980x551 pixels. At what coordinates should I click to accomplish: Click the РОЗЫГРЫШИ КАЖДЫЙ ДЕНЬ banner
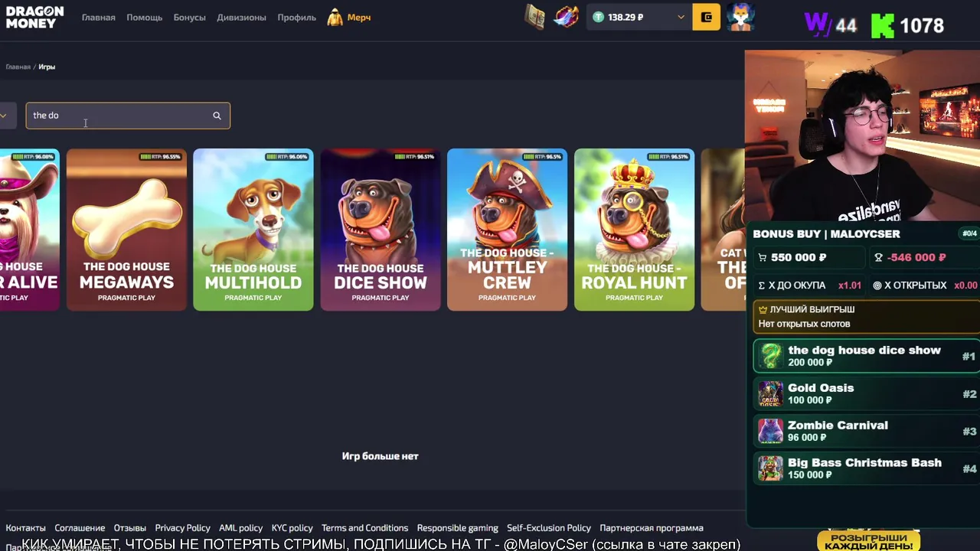pos(868,541)
